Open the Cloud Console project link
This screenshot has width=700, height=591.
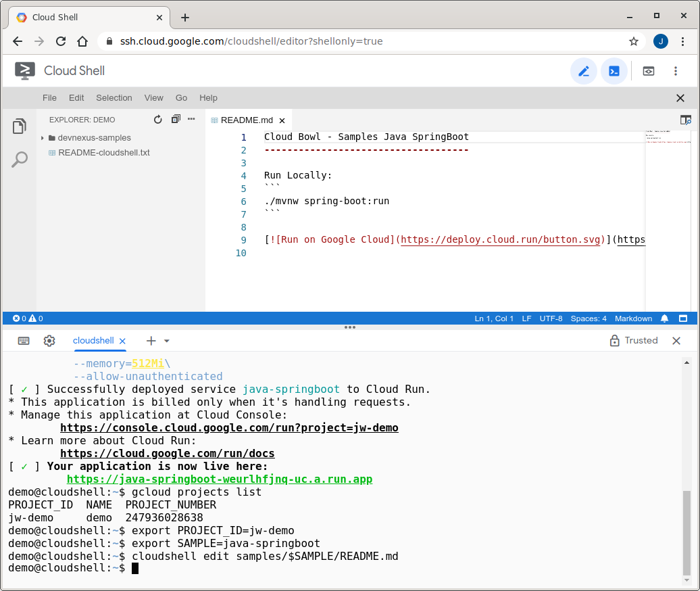coord(229,428)
